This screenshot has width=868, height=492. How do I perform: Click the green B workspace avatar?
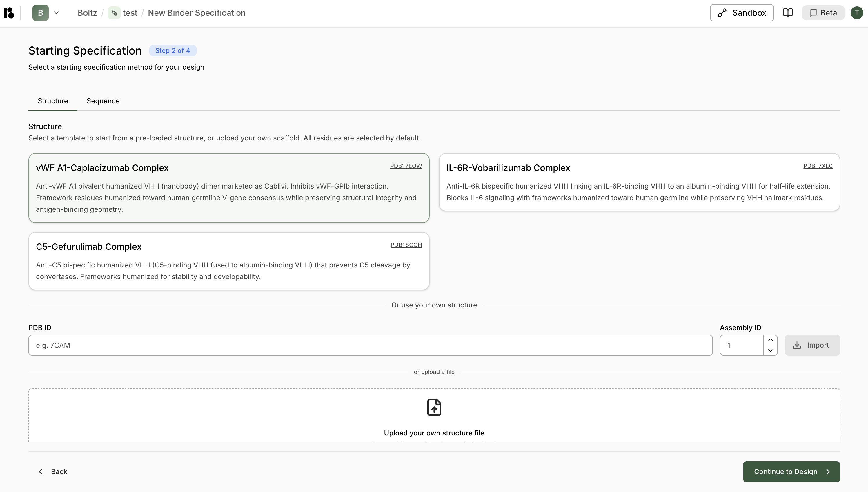pos(41,13)
